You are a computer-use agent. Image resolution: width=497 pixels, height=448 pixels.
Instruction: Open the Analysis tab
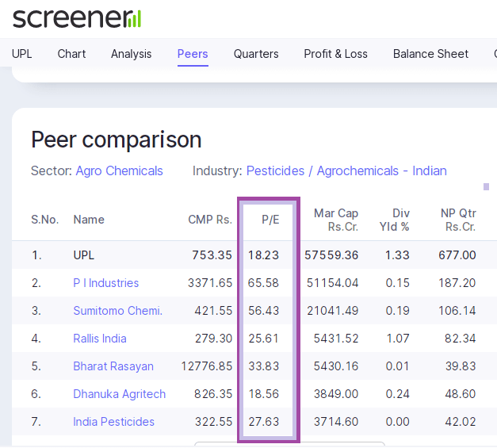tap(132, 54)
